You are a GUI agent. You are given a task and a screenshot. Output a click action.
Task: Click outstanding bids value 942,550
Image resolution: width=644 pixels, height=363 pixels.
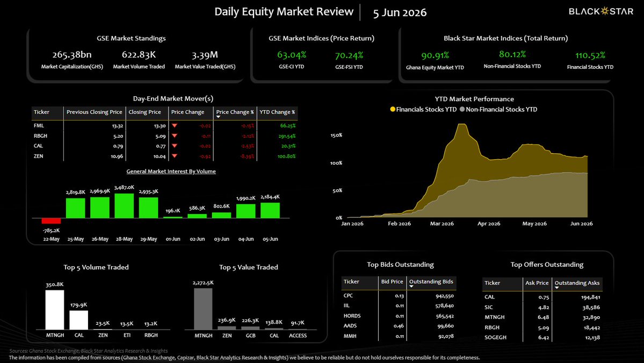(x=444, y=296)
